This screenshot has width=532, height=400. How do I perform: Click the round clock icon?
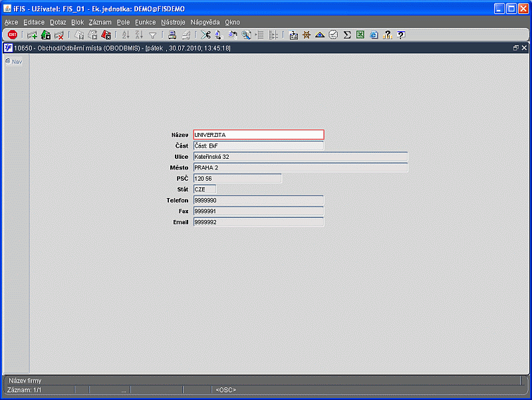point(334,35)
